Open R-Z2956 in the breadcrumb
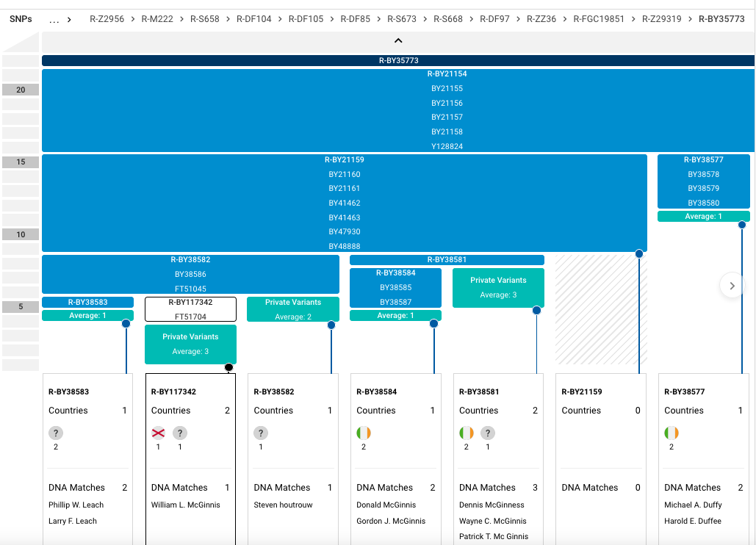 pyautogui.click(x=107, y=19)
